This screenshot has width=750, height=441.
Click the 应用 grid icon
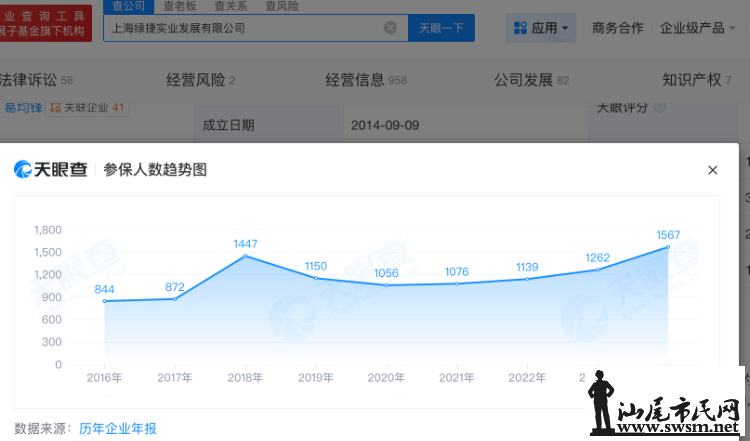pos(520,28)
